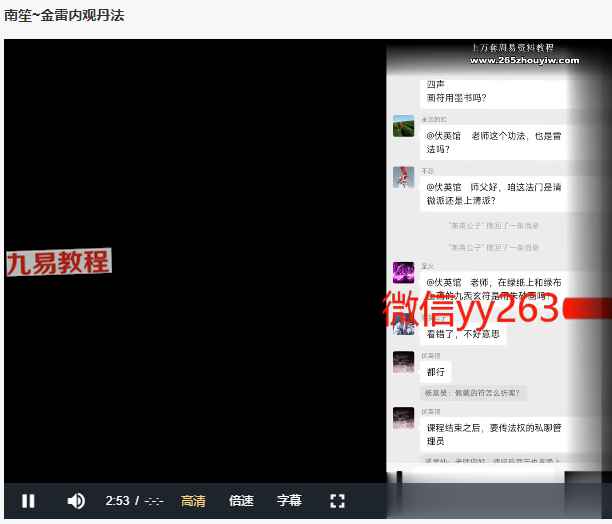Click the red figure chat avatar

404,177
